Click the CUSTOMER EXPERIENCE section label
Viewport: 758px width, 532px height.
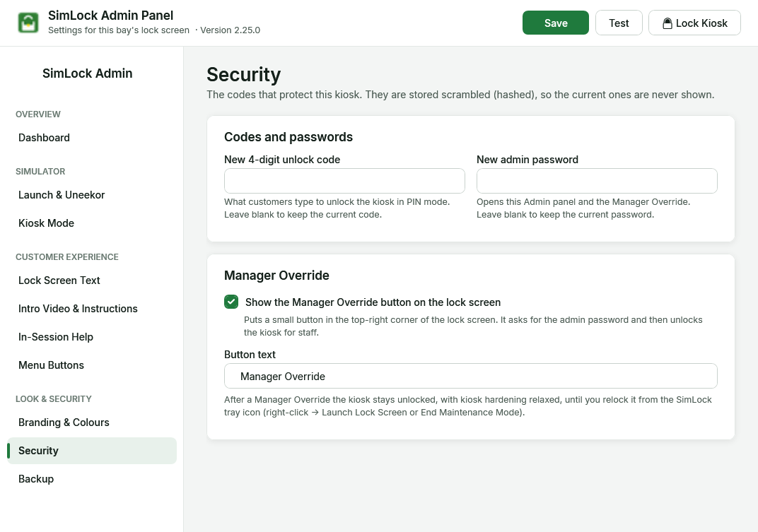[x=67, y=257]
